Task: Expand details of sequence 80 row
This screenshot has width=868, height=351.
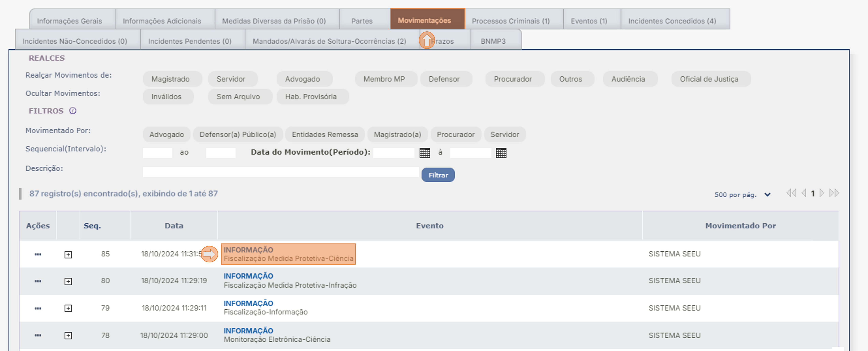Action: [68, 281]
